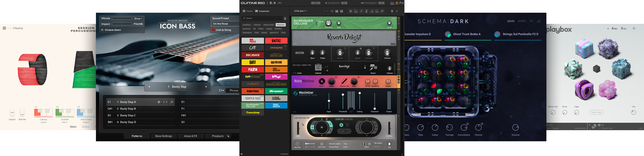Click the move cross icon on Dusty Slap A
Image resolution: width=644 pixels, height=156 pixels.
tap(159, 102)
